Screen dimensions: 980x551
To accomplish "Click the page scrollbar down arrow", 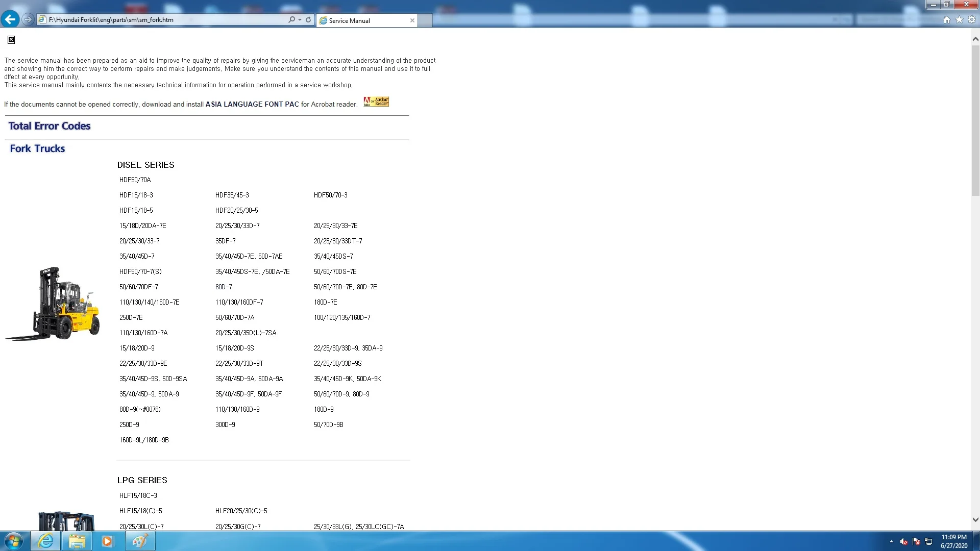I will point(975,520).
